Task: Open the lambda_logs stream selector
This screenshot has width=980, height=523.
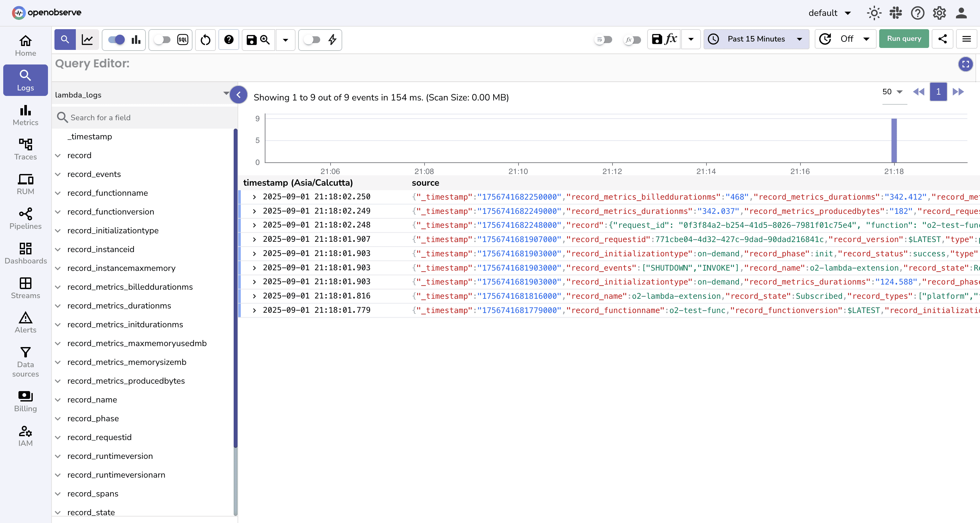Action: pyautogui.click(x=141, y=95)
